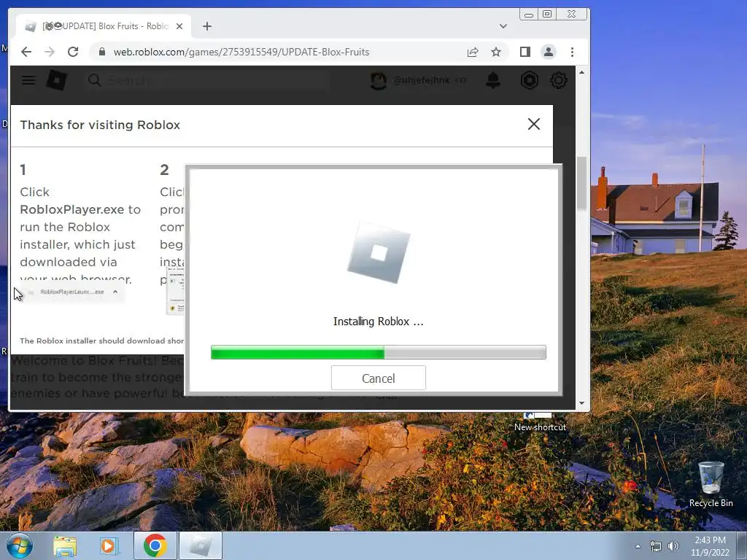Open the network tray icon
The height and width of the screenshot is (560, 747).
point(656,546)
